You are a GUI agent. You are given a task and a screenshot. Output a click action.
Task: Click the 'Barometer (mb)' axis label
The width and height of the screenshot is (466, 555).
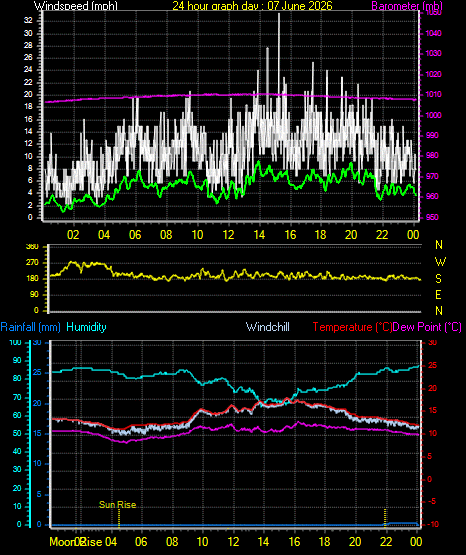407,6
